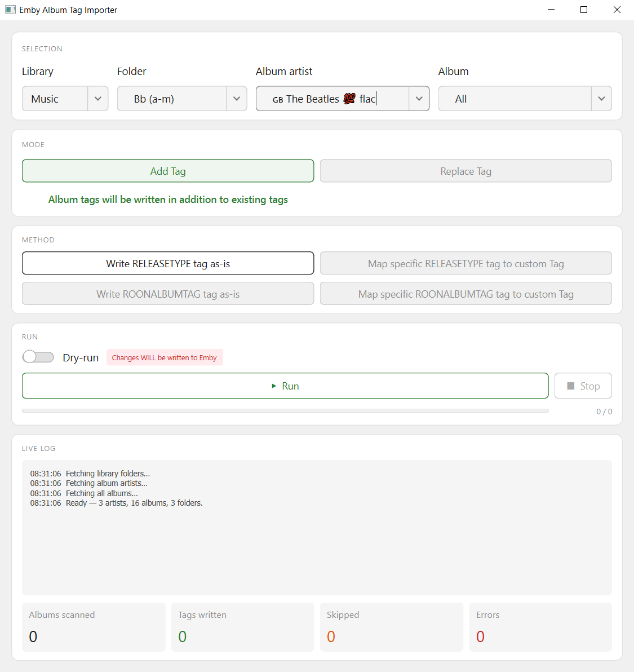Choose Write ROONALBUMTAG tag as-is
Viewport: 634px width, 672px height.
click(168, 294)
